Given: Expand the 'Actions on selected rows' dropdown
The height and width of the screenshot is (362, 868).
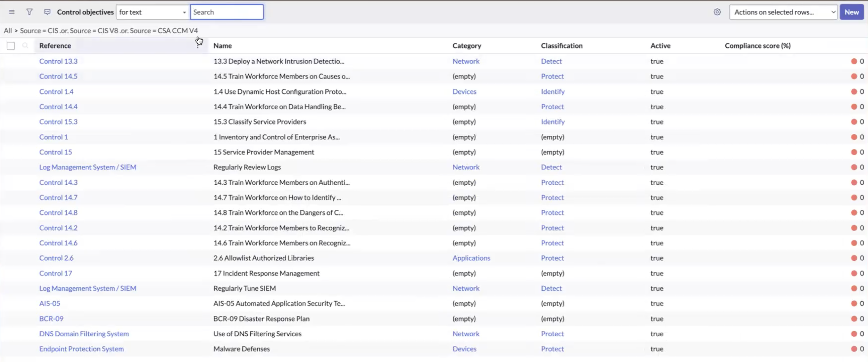Looking at the screenshot, I should [x=783, y=12].
